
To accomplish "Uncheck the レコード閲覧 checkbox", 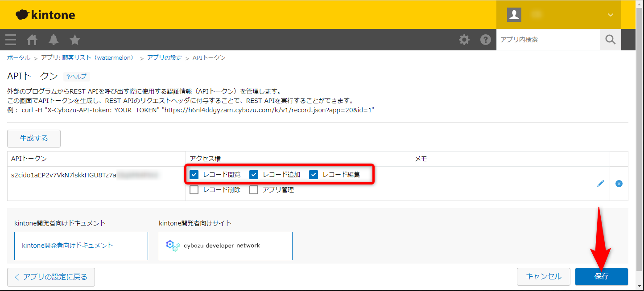I will tap(194, 175).
